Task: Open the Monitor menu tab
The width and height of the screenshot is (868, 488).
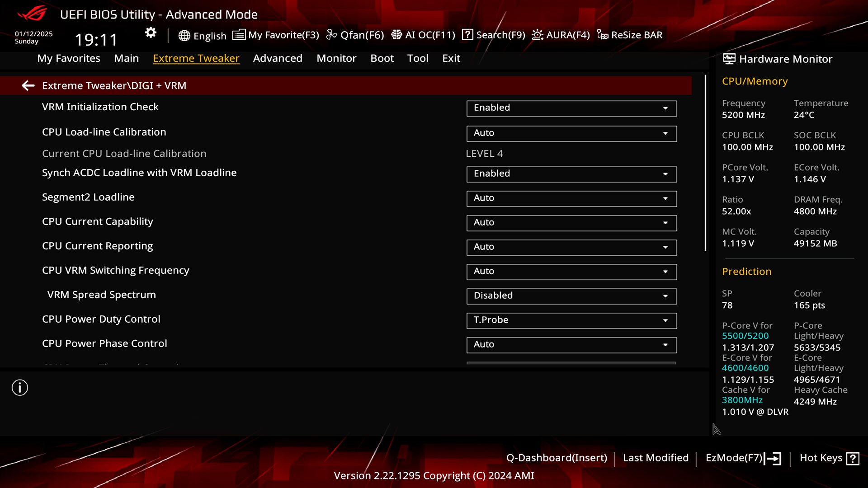Action: pos(336,58)
